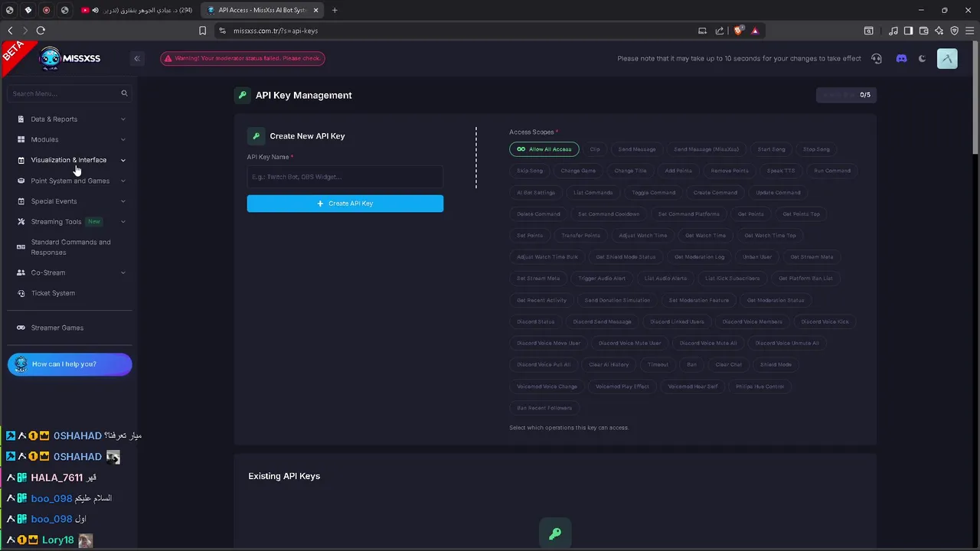
Task: Toggle the Get Moderation Log scope chip
Action: (x=699, y=257)
